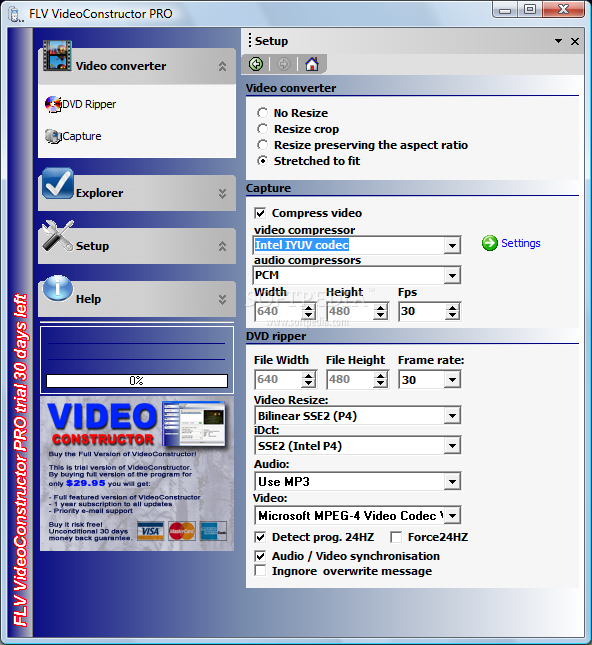The height and width of the screenshot is (645, 592).
Task: Expand Explorer section chevron
Action: 222,194
